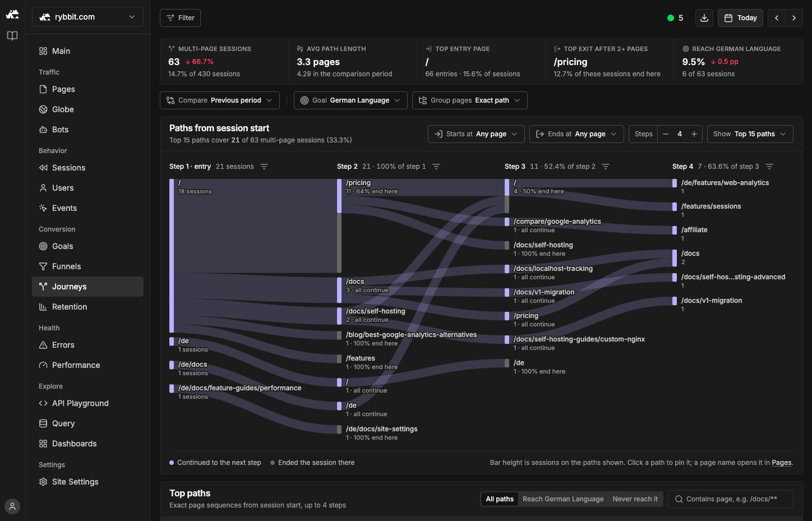
Task: Open Starts at Any page dropdown
Action: pos(476,134)
